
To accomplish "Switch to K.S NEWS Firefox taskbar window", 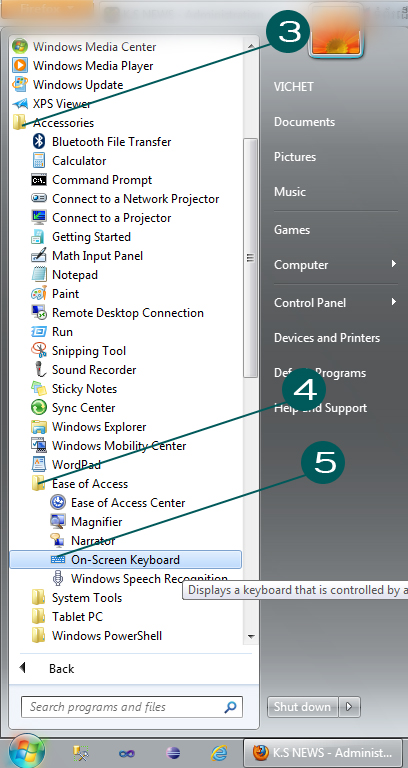I will [x=325, y=752].
